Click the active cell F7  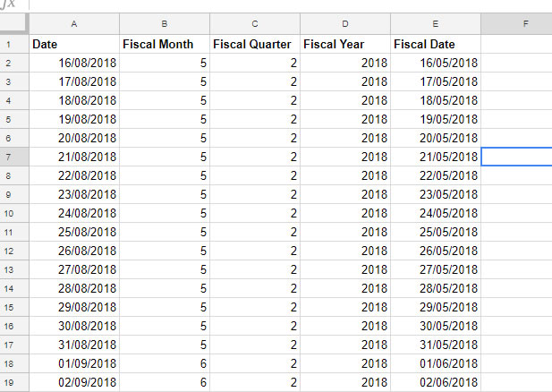pyautogui.click(x=516, y=157)
